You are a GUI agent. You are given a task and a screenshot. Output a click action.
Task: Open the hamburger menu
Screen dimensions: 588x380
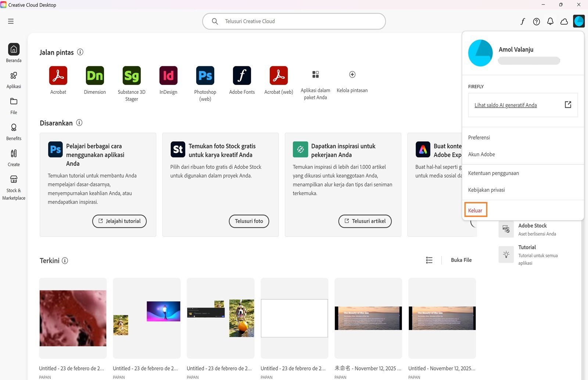(x=11, y=21)
